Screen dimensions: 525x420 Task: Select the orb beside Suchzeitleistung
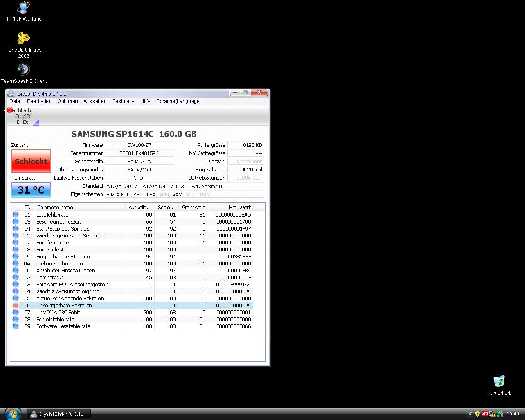pos(16,249)
